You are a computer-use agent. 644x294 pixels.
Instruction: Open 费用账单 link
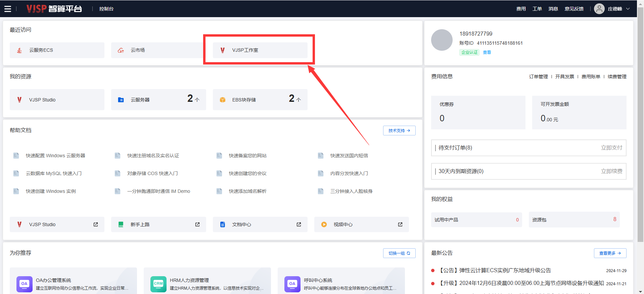click(x=591, y=77)
